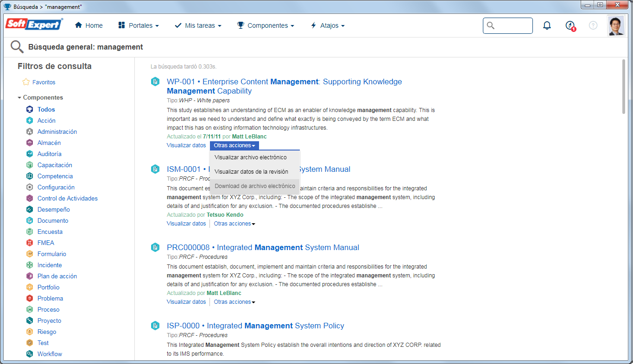Open Otras acciones for ISM-0001 result

coord(234,224)
